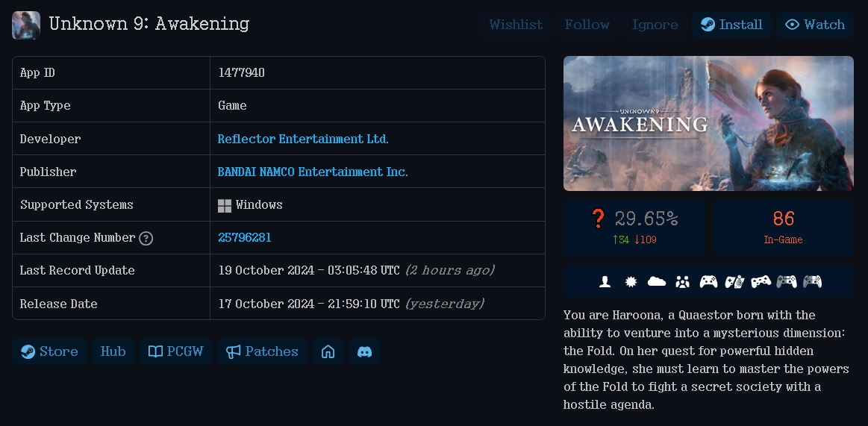Open the homepage house icon link
868x426 pixels.
coord(328,351)
